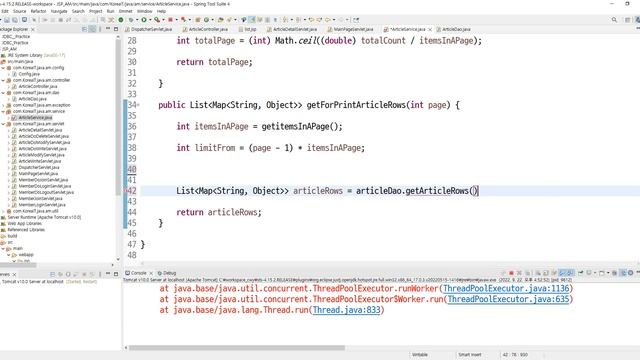Click the Save All toolbar icon
This screenshot has width=640, height=360.
(15, 20)
